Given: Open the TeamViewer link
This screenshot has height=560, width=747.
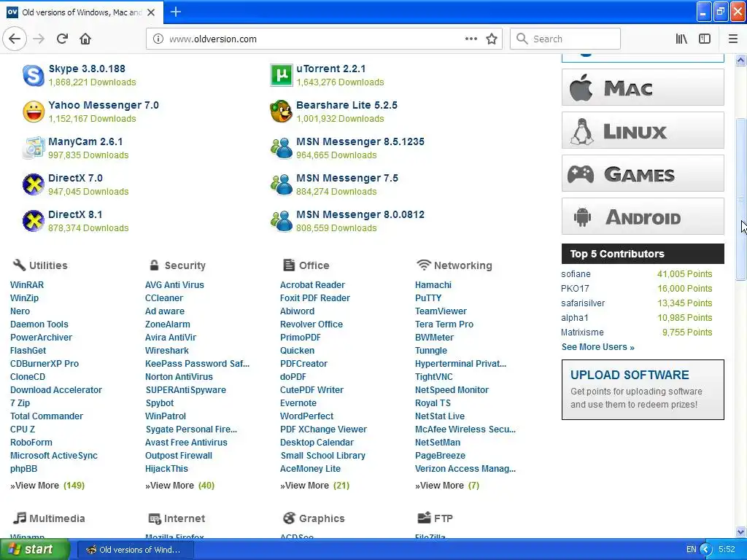Looking at the screenshot, I should tap(441, 311).
